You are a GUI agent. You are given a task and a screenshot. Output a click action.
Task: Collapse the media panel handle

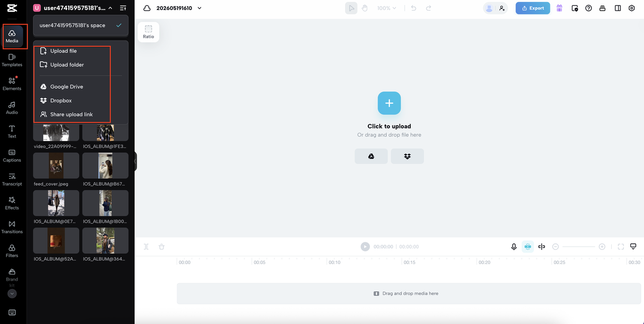tap(135, 161)
